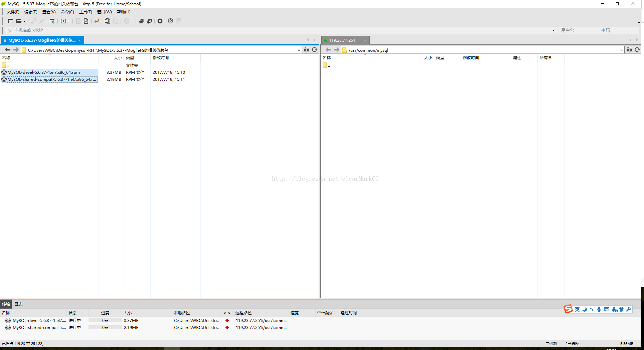The height and width of the screenshot is (350, 644).
Task: Click the 主机名或IP地址 host field
Action: (281, 30)
